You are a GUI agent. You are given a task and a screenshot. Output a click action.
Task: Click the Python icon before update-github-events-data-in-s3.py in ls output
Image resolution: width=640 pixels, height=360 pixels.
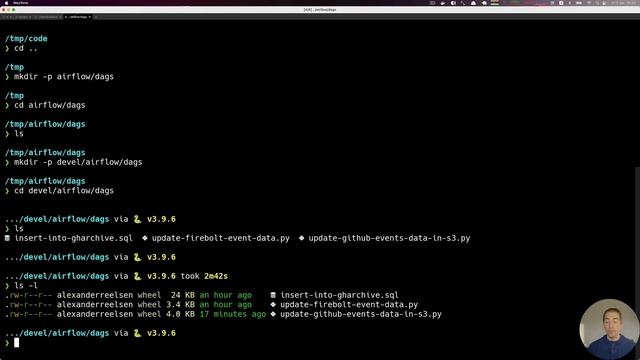[x=301, y=238]
